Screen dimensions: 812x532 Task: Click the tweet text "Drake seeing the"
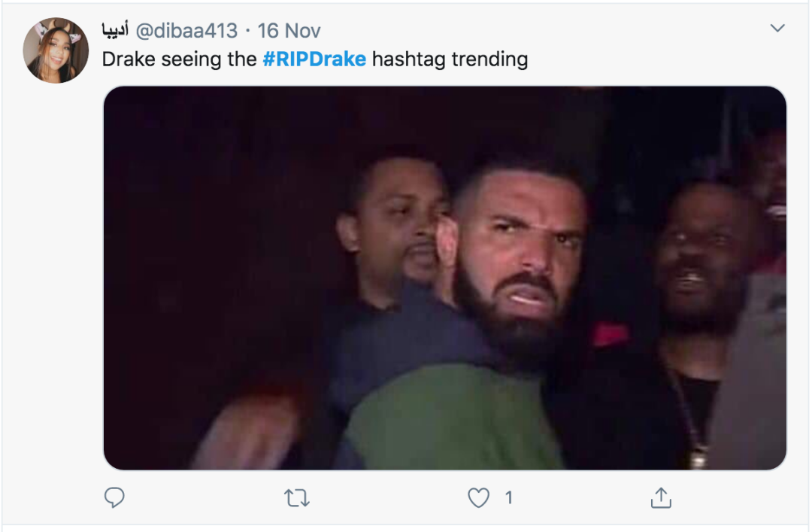179,59
